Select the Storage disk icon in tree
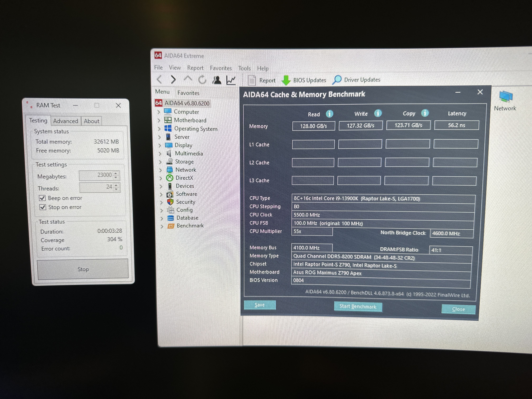Viewport: 532px width, 399px height. [x=170, y=161]
